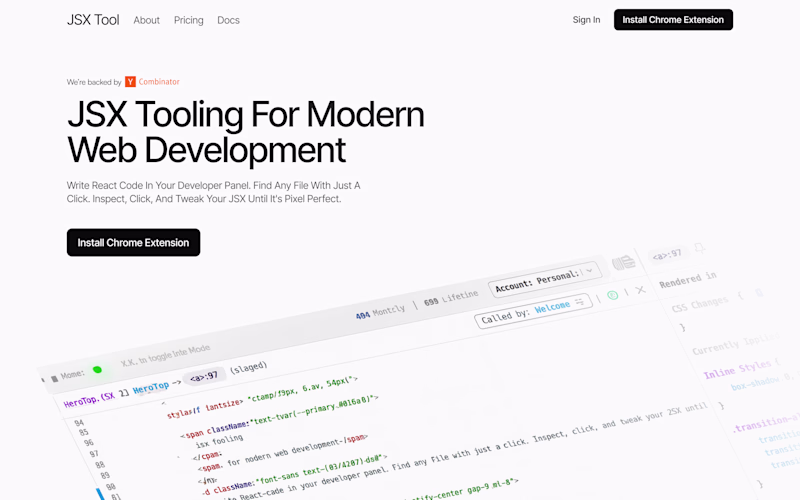Open the Account: Personal dropdown
Image resolution: width=800 pixels, height=500 pixels.
545,279
